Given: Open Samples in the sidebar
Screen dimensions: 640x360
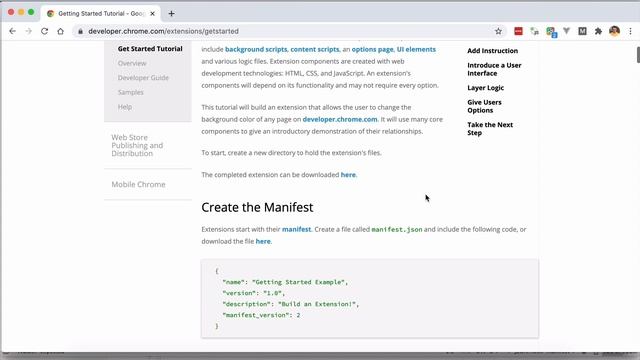Looking at the screenshot, I should click(x=131, y=92).
